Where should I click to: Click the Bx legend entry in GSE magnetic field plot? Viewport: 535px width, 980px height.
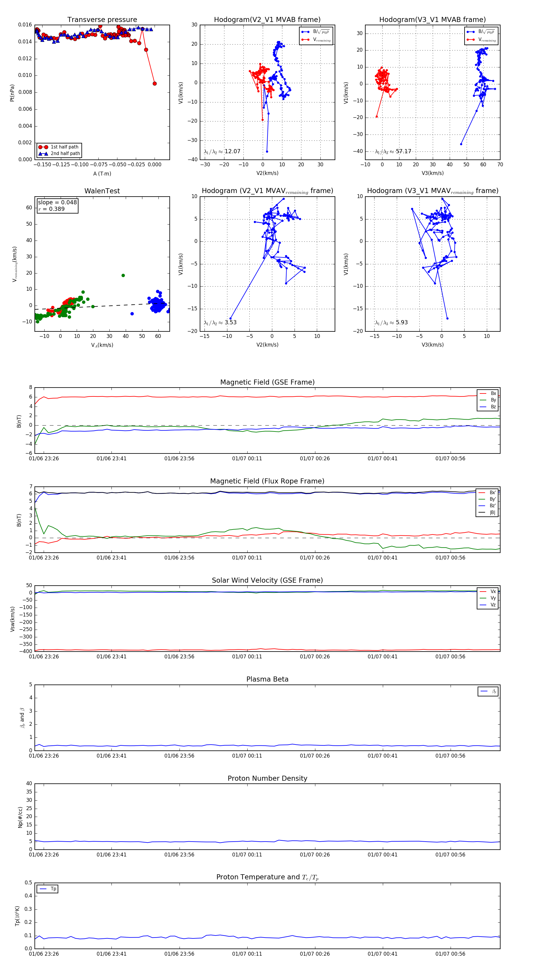pos(488,393)
